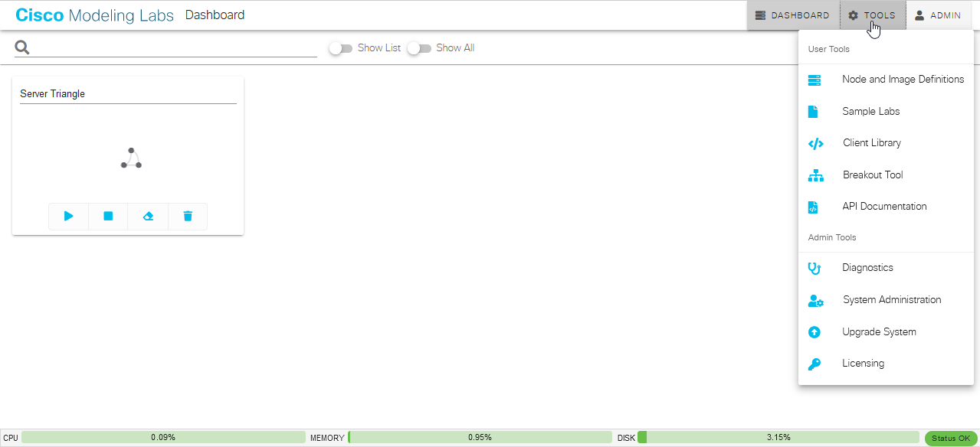Enable the Show List toggle
Viewport: 980px width, 447px height.
click(340, 47)
